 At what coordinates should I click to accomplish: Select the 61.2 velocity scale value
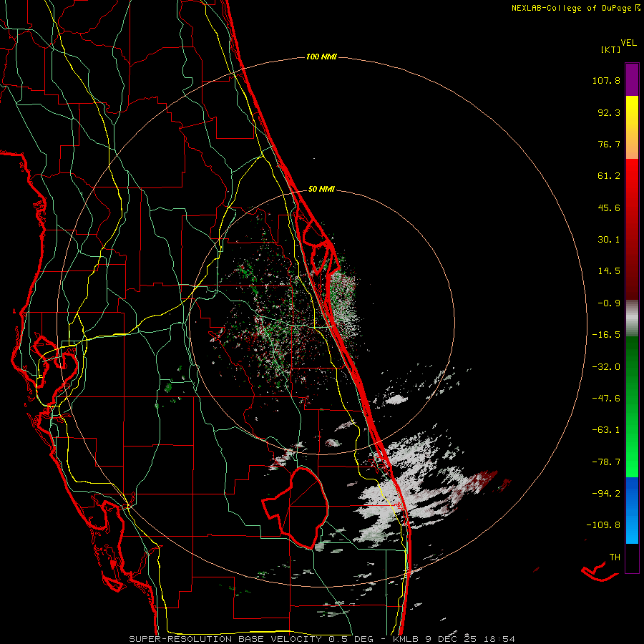[609, 176]
